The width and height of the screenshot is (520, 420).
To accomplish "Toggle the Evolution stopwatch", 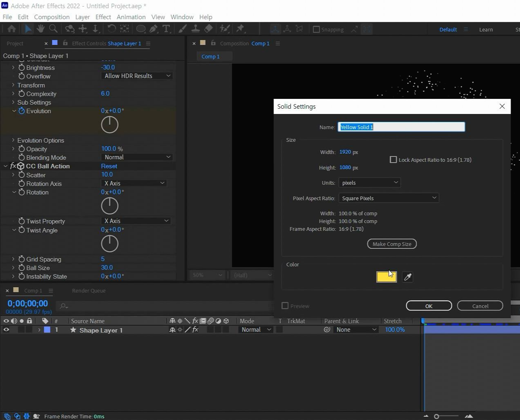I will [22, 111].
